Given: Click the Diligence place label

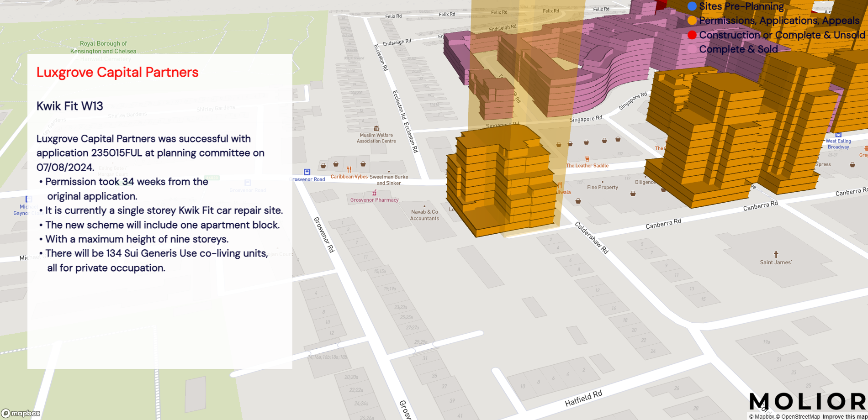Looking at the screenshot, I should coord(645,182).
